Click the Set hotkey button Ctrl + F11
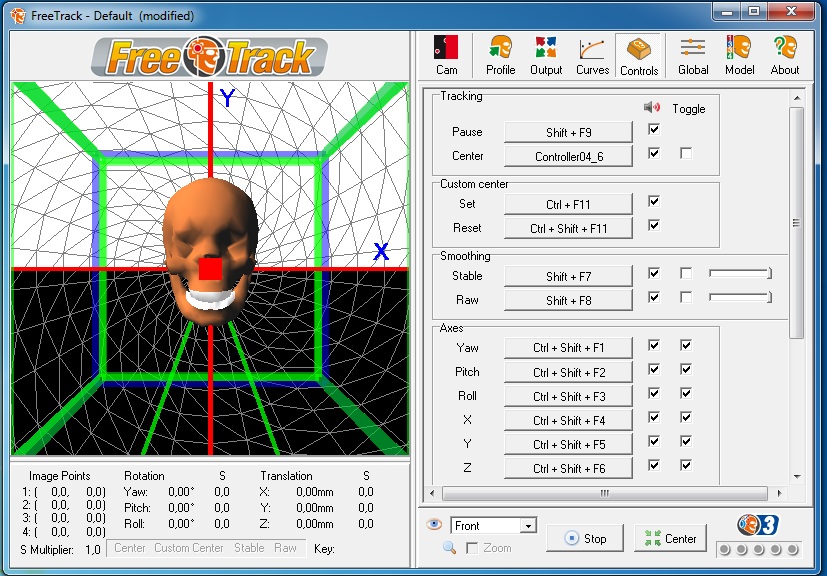 click(568, 204)
